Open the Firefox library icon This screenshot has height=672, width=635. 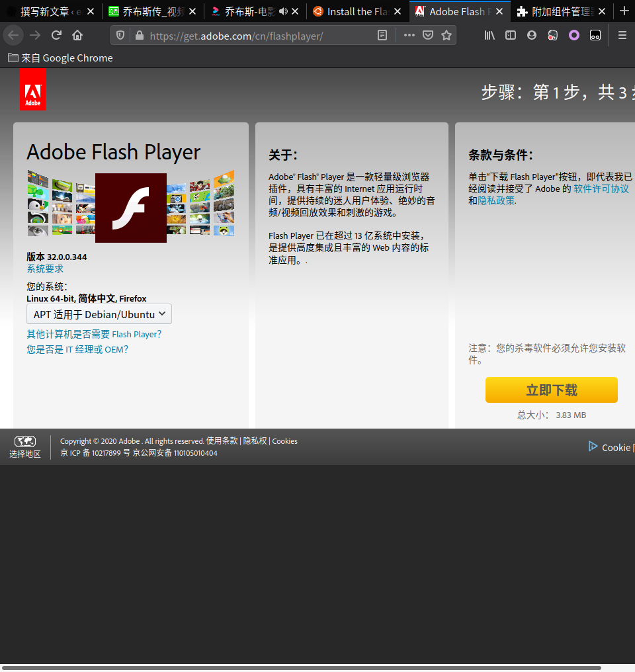click(489, 35)
